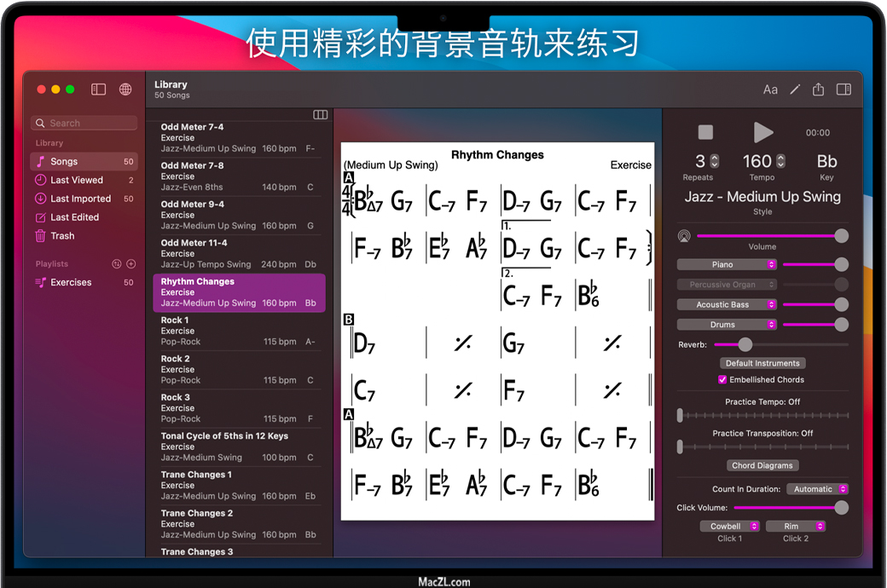The image size is (887, 588).
Task: Adjust the Piano volume slider
Action: pos(815,264)
